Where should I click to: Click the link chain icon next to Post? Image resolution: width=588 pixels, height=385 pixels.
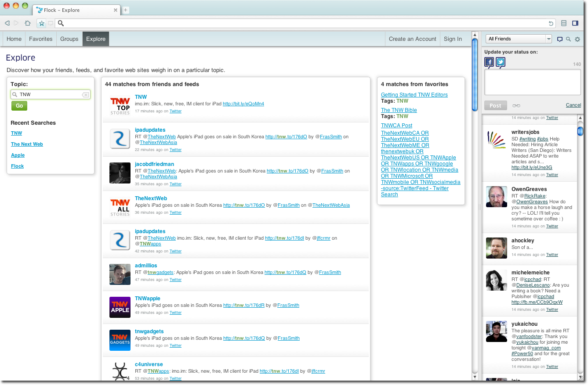click(516, 105)
